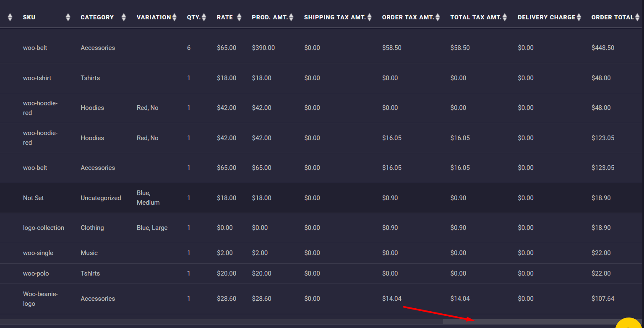This screenshot has width=644, height=328.
Task: Click sort arrows in the unlabeled first column
Action: [x=10, y=17]
